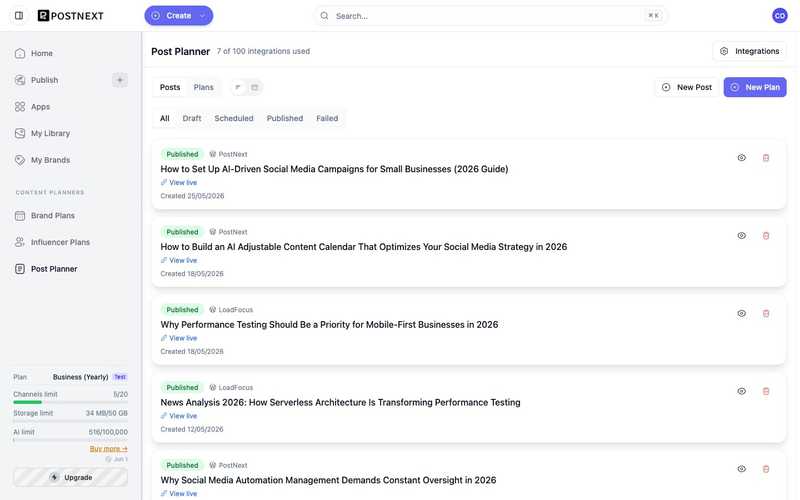800x500 pixels.
Task: Click the Published badge on AI-Driven Campaigns post
Action: click(x=182, y=154)
